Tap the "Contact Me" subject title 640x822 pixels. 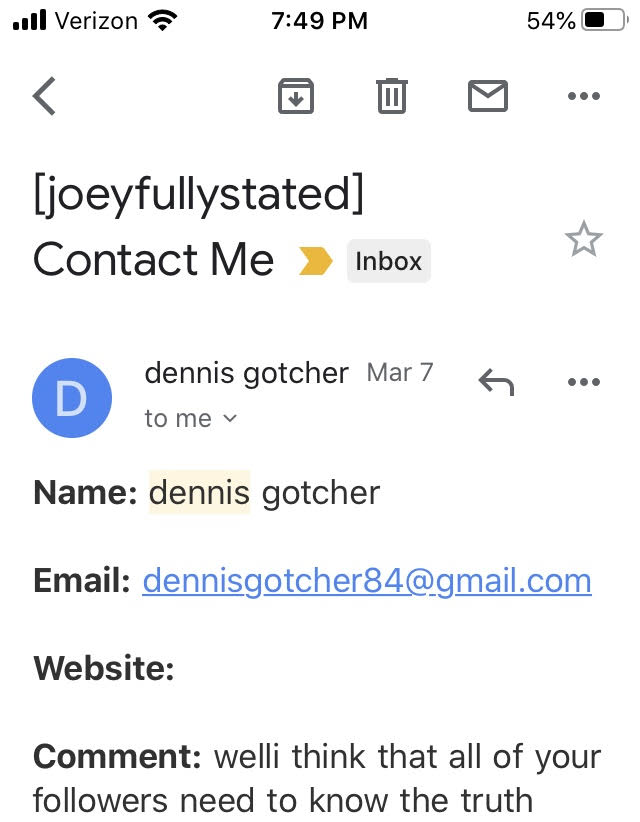pyautogui.click(x=153, y=260)
